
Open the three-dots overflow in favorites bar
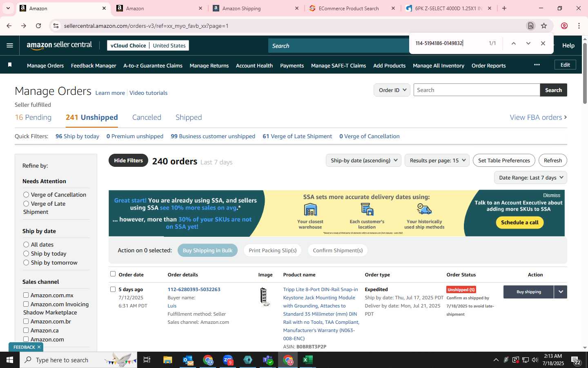[537, 65]
